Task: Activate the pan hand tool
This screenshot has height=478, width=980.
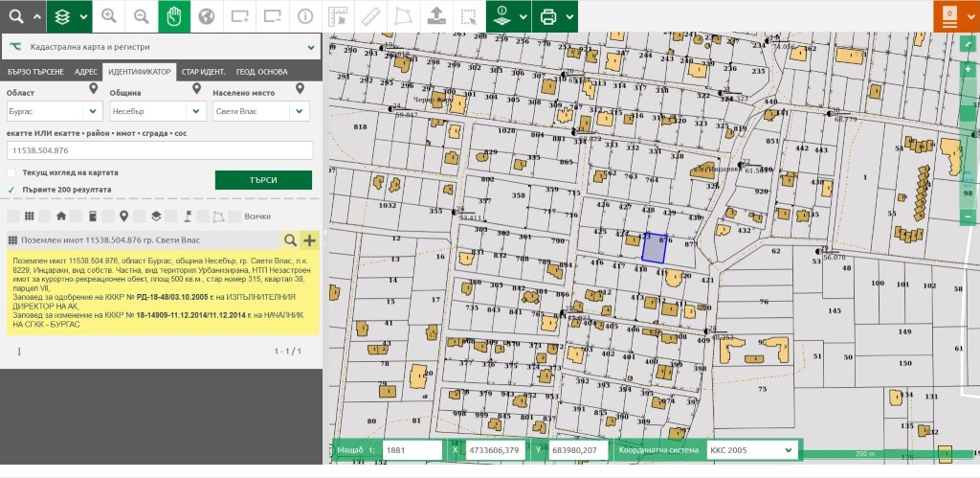Action: 174,16
